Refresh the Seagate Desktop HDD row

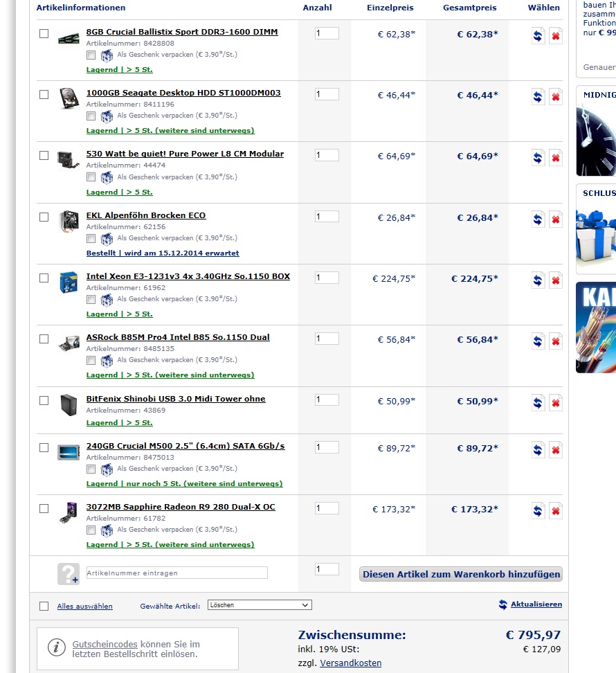[x=538, y=96]
